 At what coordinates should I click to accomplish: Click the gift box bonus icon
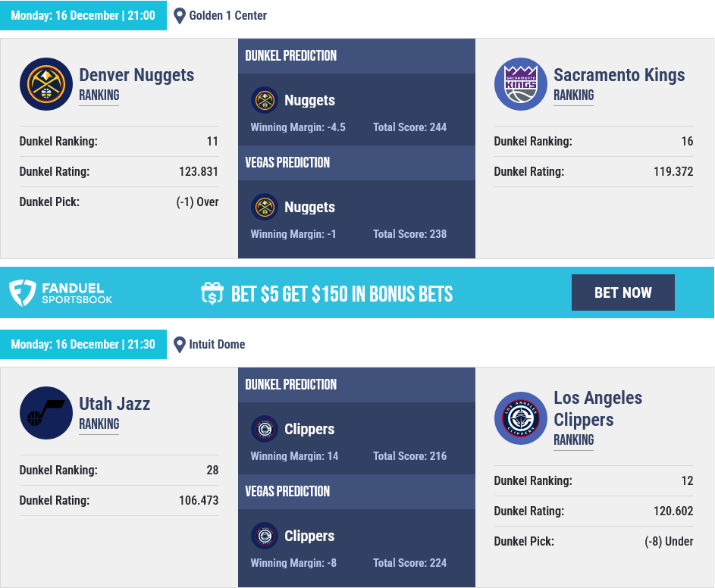click(212, 293)
